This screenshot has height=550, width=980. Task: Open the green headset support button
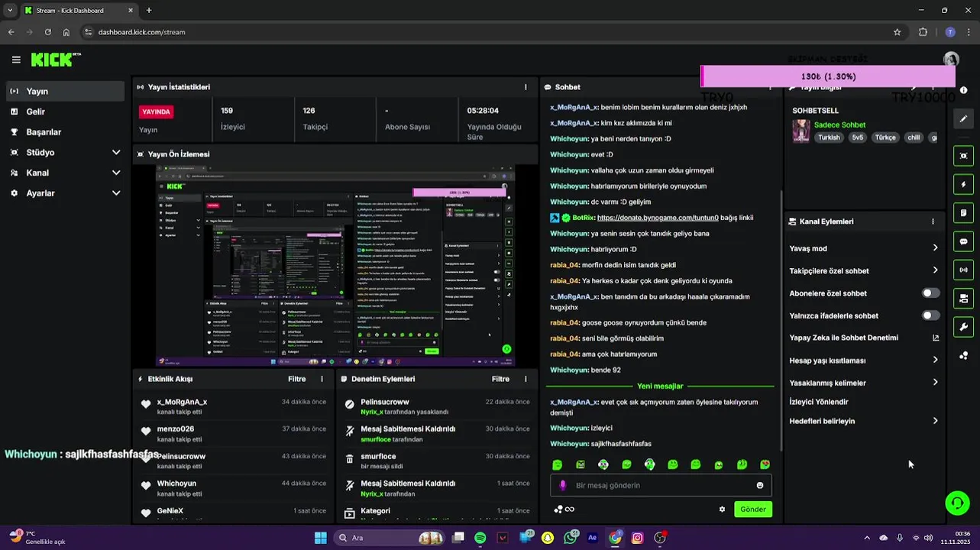point(957,503)
